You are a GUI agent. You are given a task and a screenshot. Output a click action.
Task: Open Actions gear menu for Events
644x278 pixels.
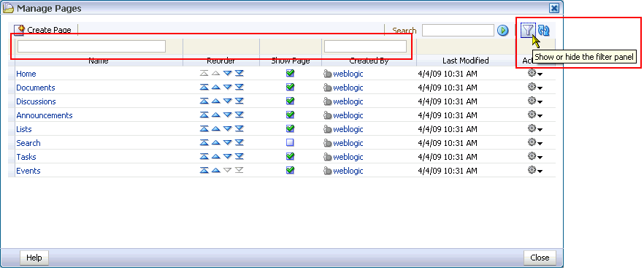click(534, 171)
